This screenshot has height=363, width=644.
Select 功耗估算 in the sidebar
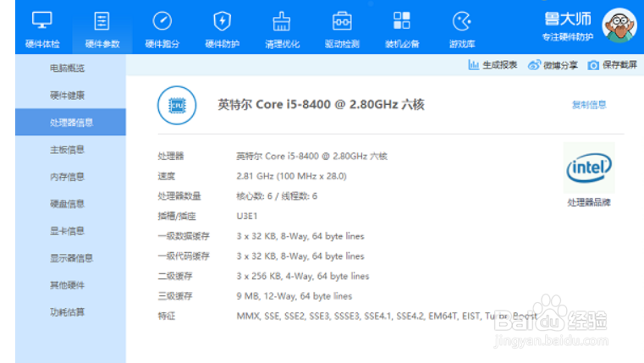pyautogui.click(x=70, y=312)
